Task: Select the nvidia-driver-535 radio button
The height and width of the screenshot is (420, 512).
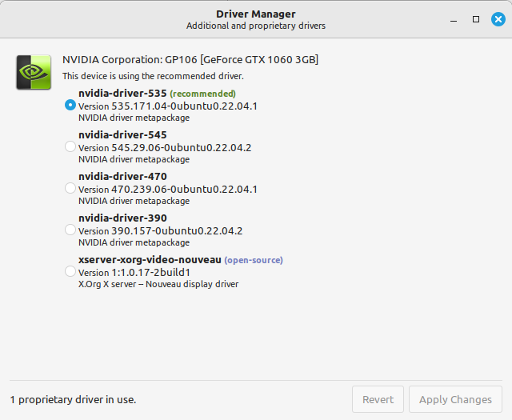Action: (70, 105)
